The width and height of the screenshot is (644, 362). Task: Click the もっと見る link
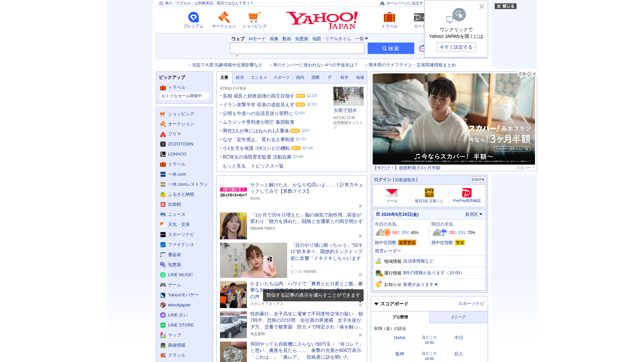(234, 166)
